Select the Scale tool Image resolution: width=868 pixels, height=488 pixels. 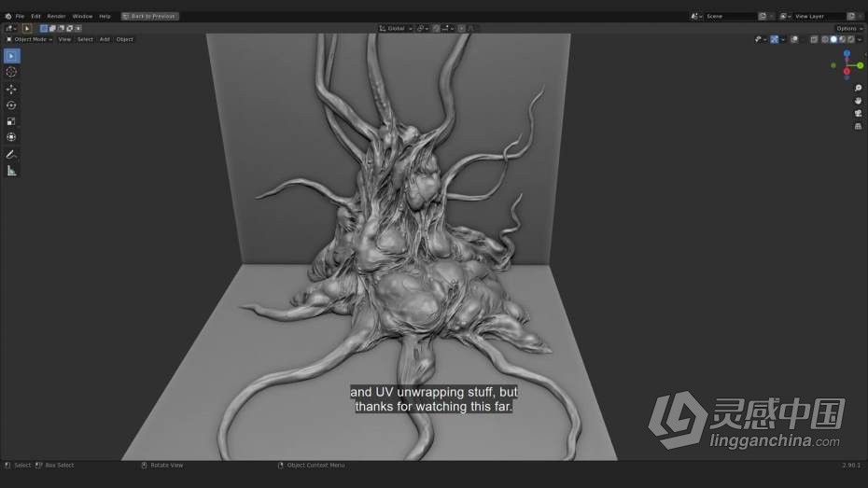(11, 121)
